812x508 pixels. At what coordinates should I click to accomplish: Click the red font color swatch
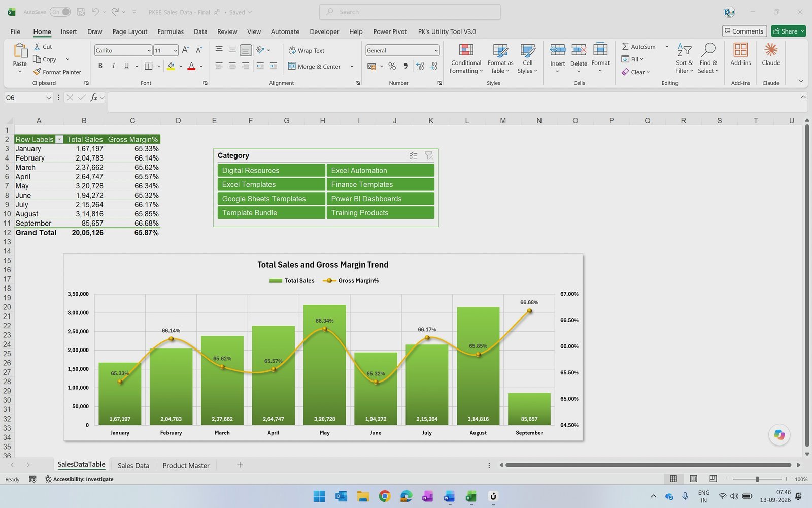tap(191, 66)
